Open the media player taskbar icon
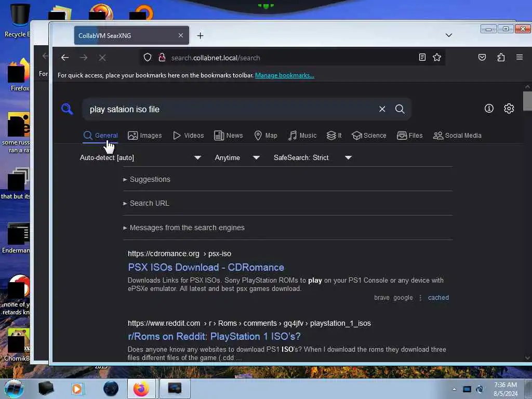 click(77, 389)
